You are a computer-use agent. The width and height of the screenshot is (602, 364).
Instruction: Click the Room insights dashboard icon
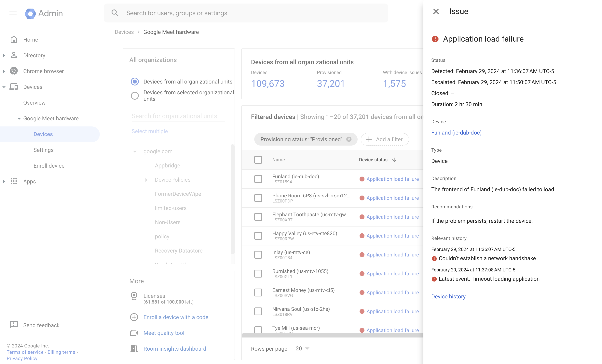click(134, 348)
